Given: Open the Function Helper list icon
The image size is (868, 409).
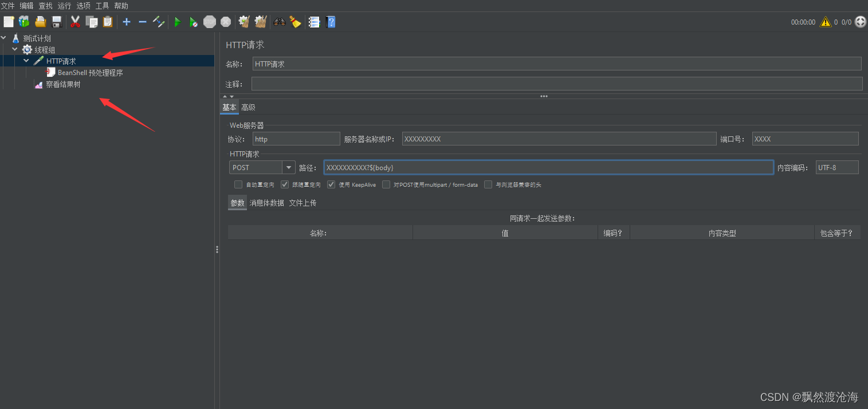Looking at the screenshot, I should (x=314, y=22).
